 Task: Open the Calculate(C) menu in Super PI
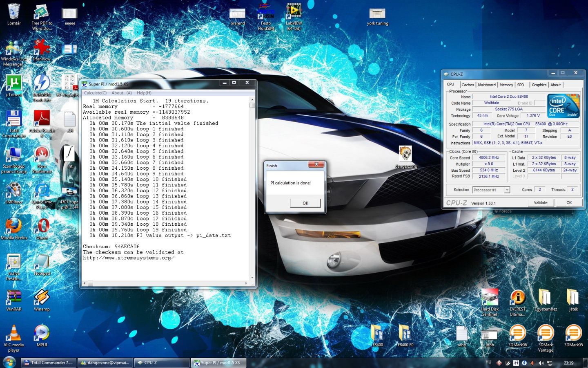95,93
